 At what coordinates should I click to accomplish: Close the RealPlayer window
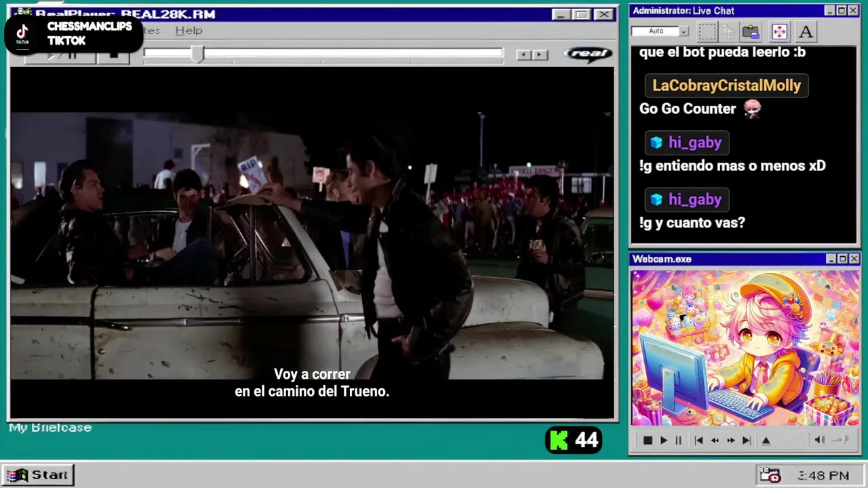[604, 14]
